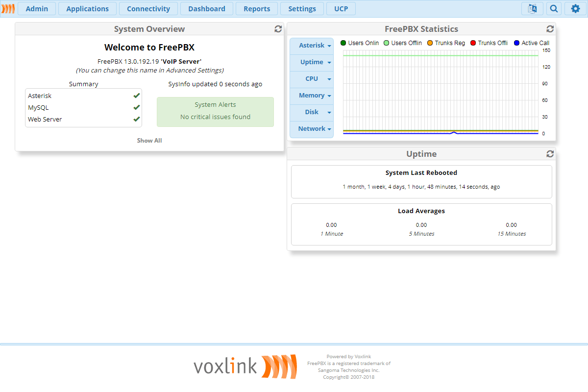Open the search magnifier icon
Screen dimensions: 588x392
pos(554,8)
